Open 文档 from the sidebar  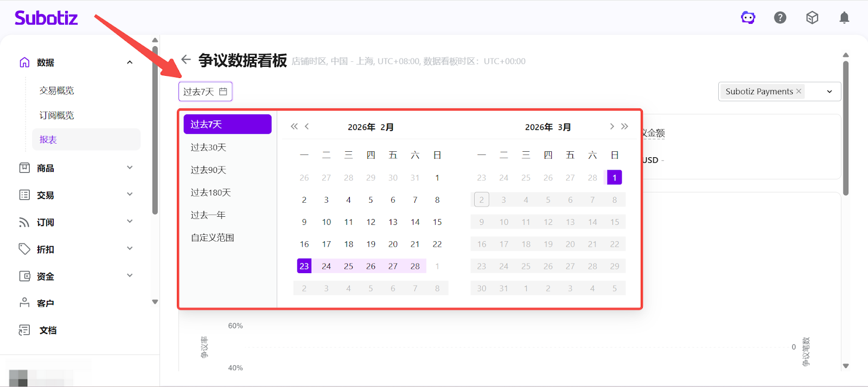(48, 330)
